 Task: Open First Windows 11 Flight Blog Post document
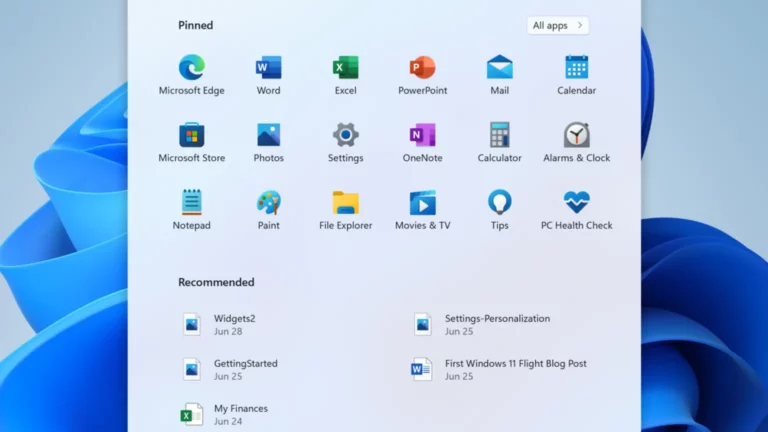(x=499, y=369)
